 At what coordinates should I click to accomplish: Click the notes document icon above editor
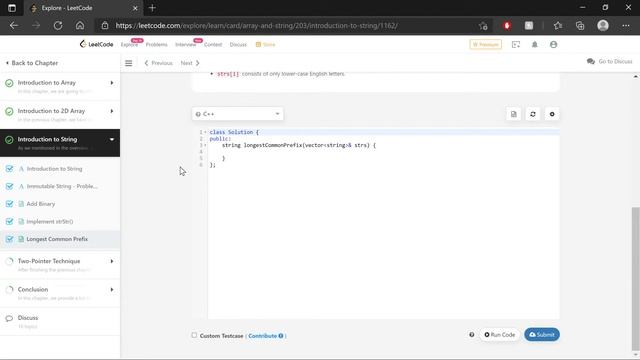[x=513, y=114]
